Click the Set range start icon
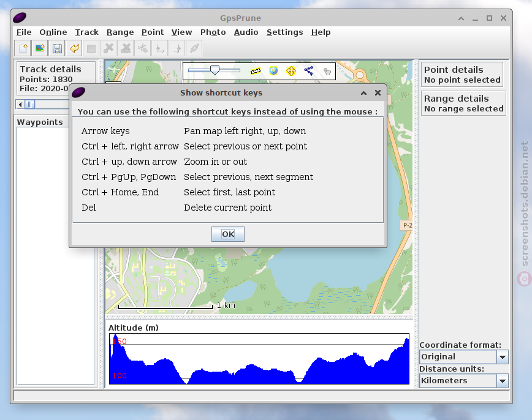This screenshot has width=532, height=420. click(160, 48)
